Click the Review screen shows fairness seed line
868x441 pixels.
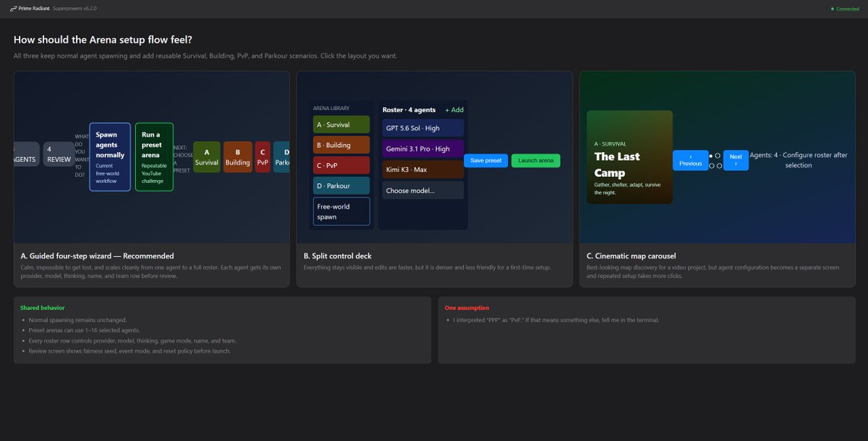pos(131,351)
